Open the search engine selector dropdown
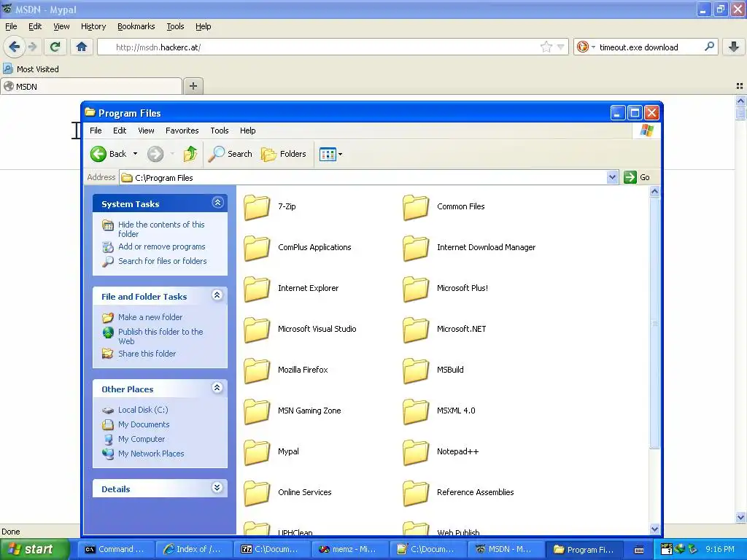The height and width of the screenshot is (560, 747). (x=585, y=47)
